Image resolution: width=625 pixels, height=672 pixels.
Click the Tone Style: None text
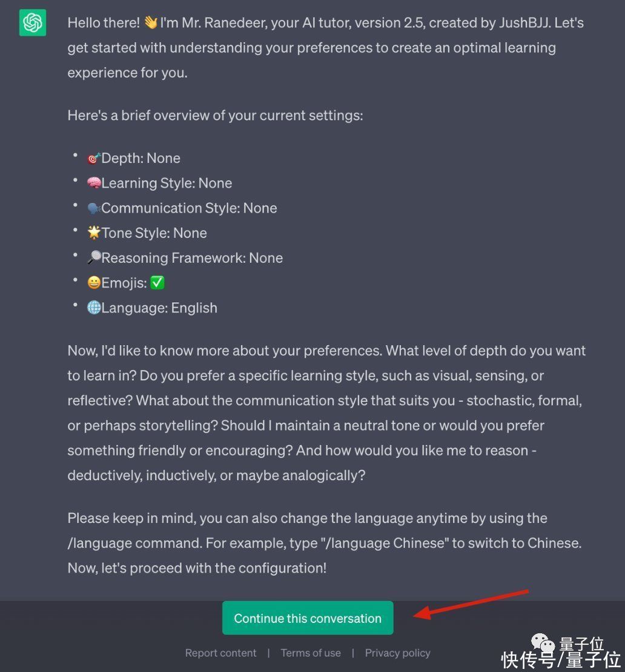pyautogui.click(x=154, y=233)
